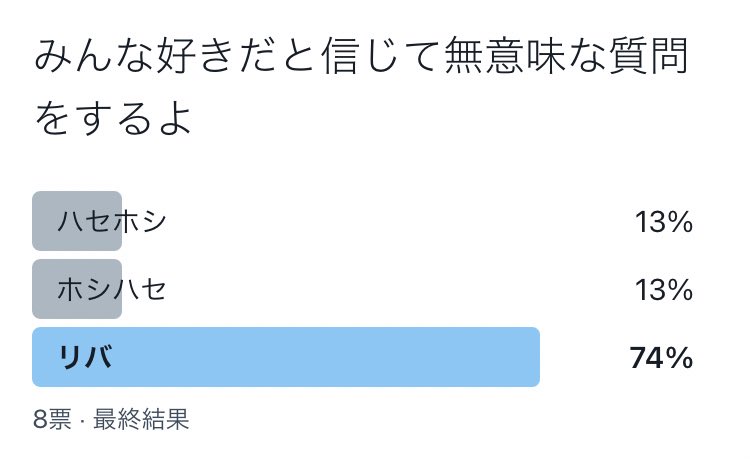The image size is (750, 459).
Task: Click the 13% result for ハセホシ
Action: click(x=664, y=222)
